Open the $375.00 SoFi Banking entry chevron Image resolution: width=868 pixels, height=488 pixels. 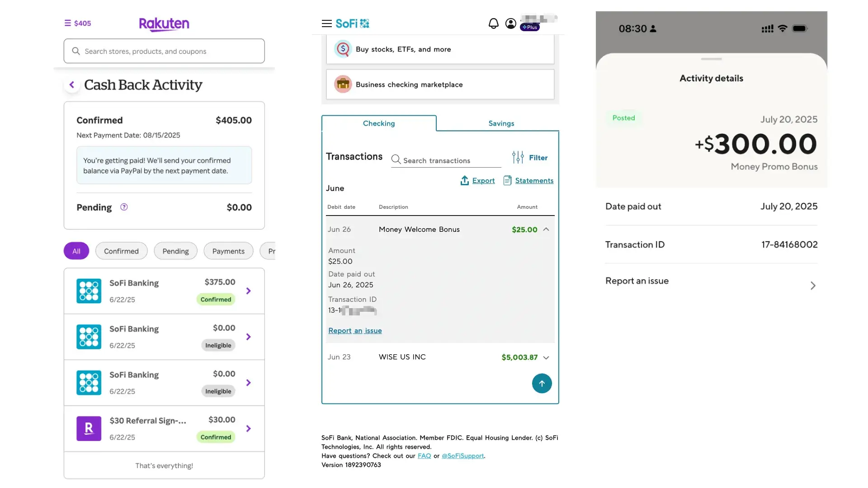click(248, 291)
